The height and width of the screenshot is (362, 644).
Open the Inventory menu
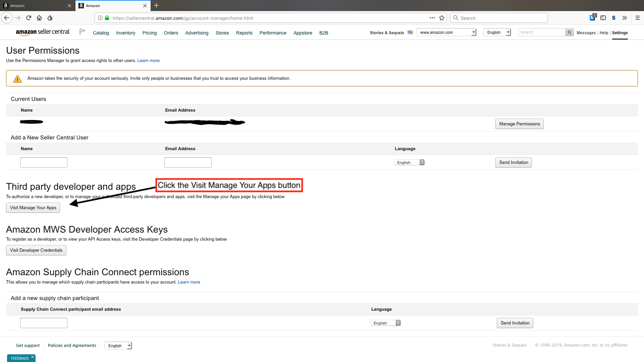click(125, 33)
